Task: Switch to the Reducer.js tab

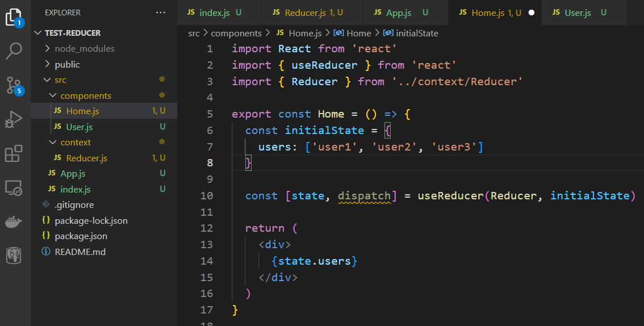Action: click(x=313, y=12)
